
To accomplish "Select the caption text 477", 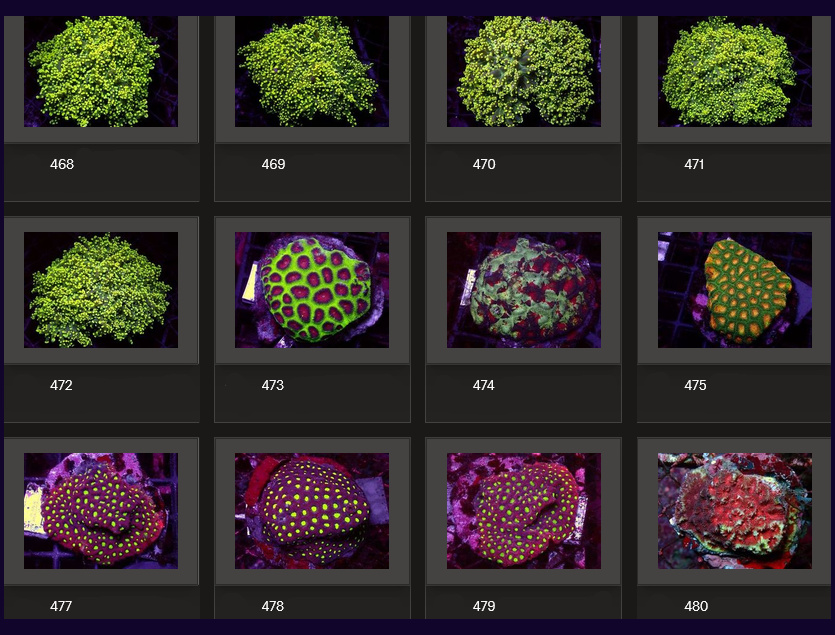I will (x=61, y=606).
